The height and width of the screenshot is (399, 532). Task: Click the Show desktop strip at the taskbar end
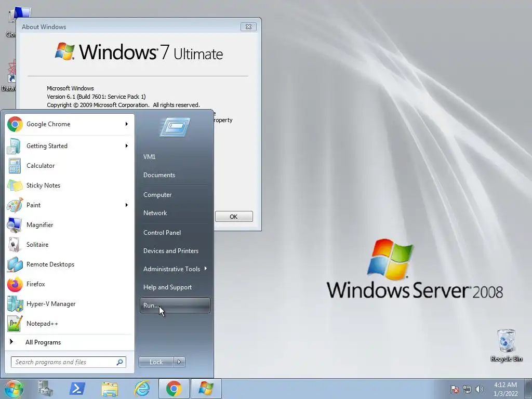(x=528, y=389)
